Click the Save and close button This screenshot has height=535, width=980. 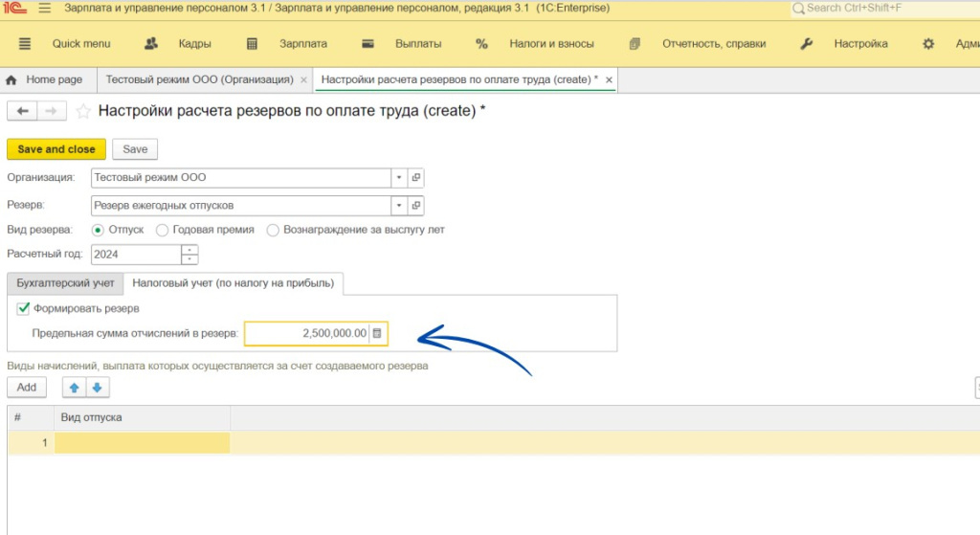coord(56,149)
